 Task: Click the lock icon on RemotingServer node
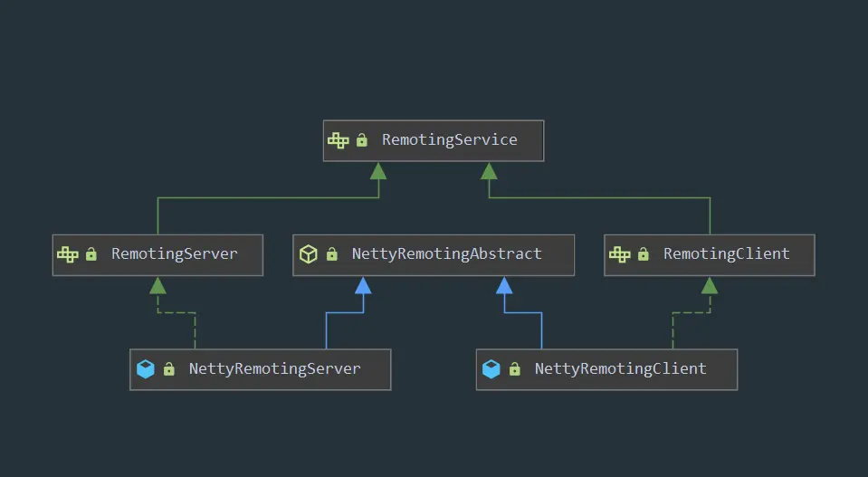pyautogui.click(x=91, y=254)
